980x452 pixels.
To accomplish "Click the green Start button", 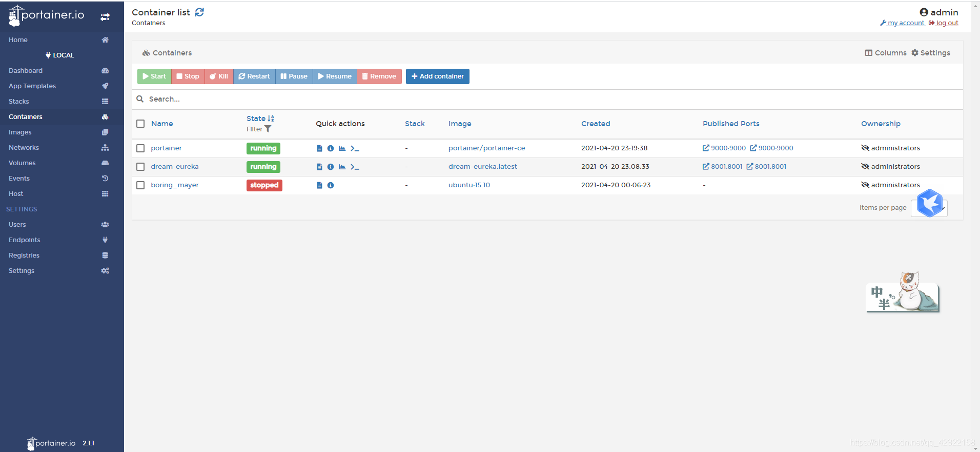I will pos(154,76).
